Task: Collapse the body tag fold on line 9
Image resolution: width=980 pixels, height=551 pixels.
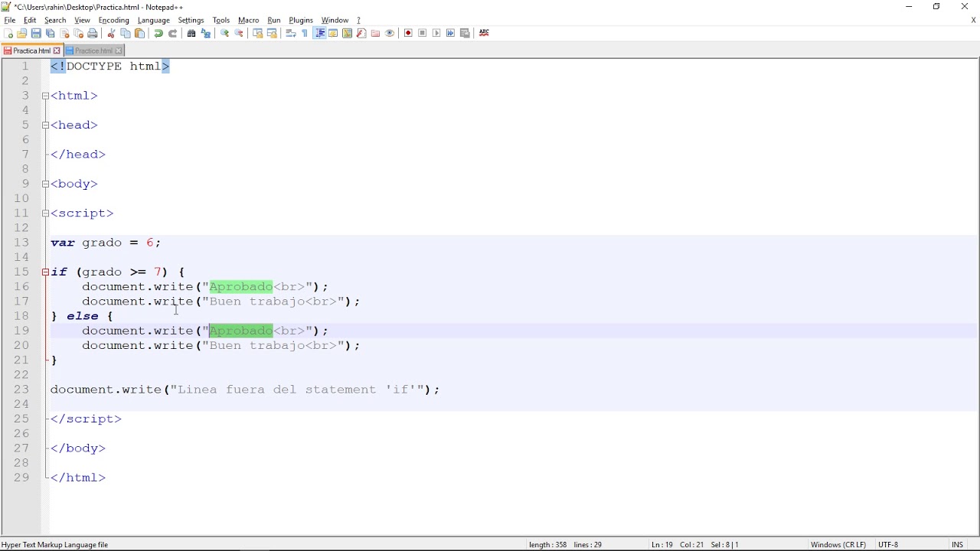Action: [x=45, y=184]
